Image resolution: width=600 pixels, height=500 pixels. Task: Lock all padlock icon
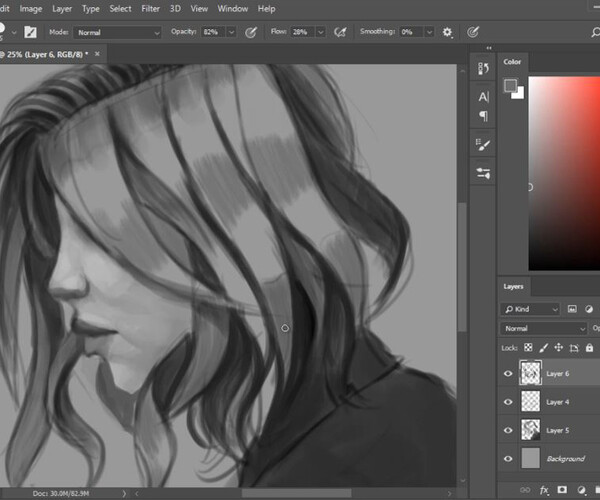(x=589, y=347)
